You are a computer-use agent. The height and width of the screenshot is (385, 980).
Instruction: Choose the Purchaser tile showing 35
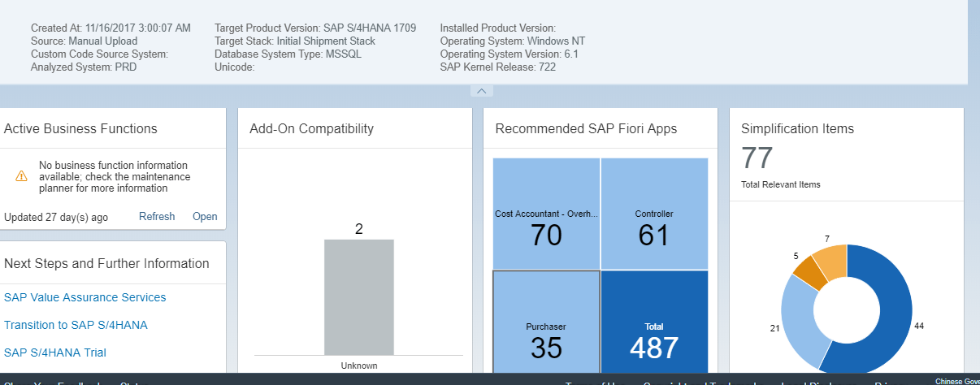tap(546, 322)
